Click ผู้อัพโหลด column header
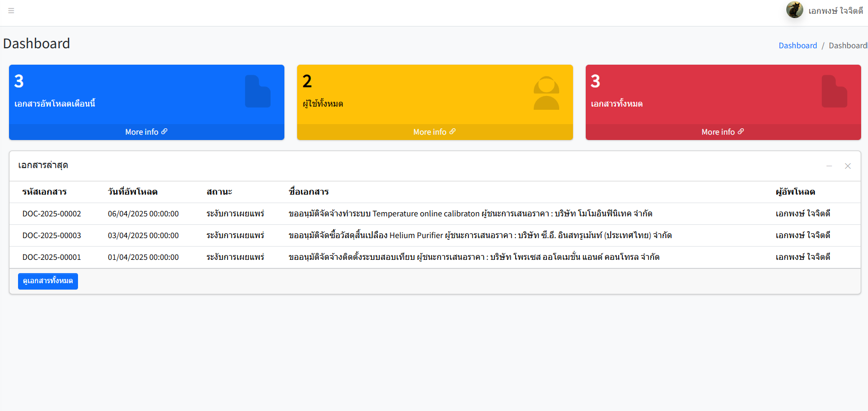Image resolution: width=868 pixels, height=411 pixels. [x=795, y=192]
